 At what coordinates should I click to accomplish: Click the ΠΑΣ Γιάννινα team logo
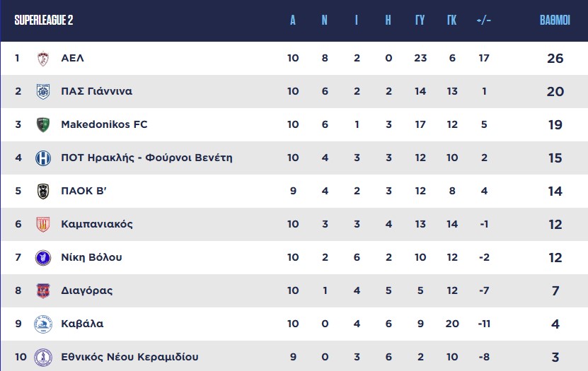43,92
